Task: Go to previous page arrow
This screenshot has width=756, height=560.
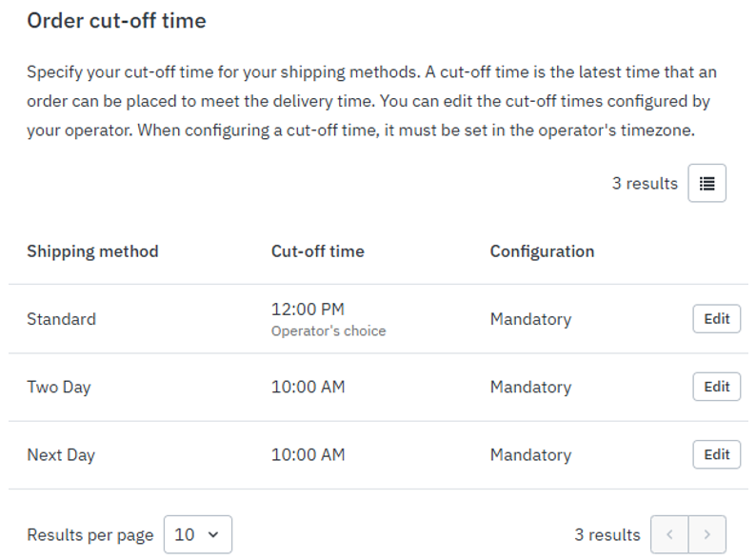Action: click(669, 534)
